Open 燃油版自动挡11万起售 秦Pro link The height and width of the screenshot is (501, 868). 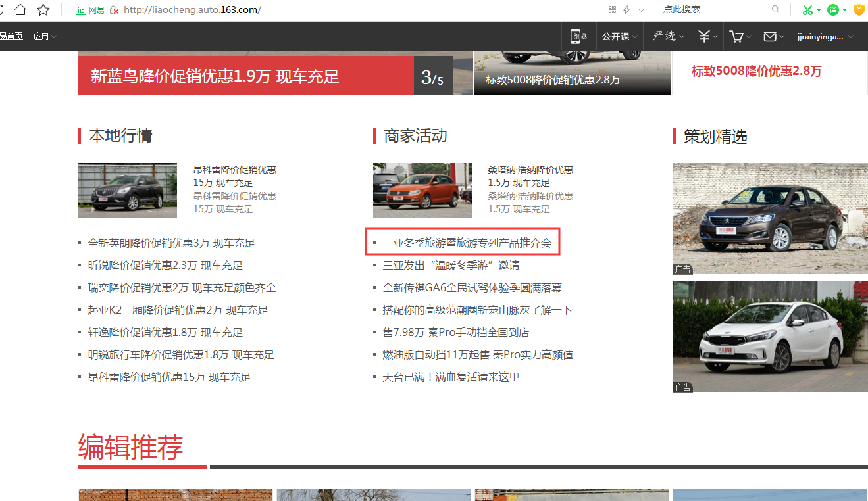tap(478, 354)
